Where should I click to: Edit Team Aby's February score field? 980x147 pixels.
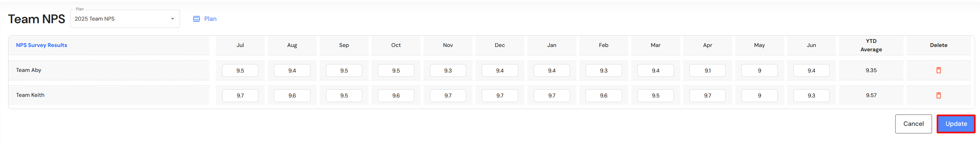(603, 71)
